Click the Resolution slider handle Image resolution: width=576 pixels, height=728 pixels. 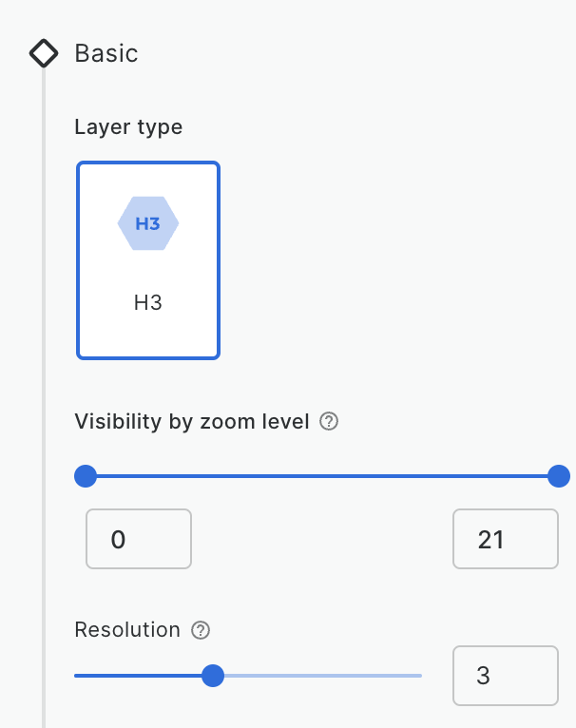click(x=213, y=676)
